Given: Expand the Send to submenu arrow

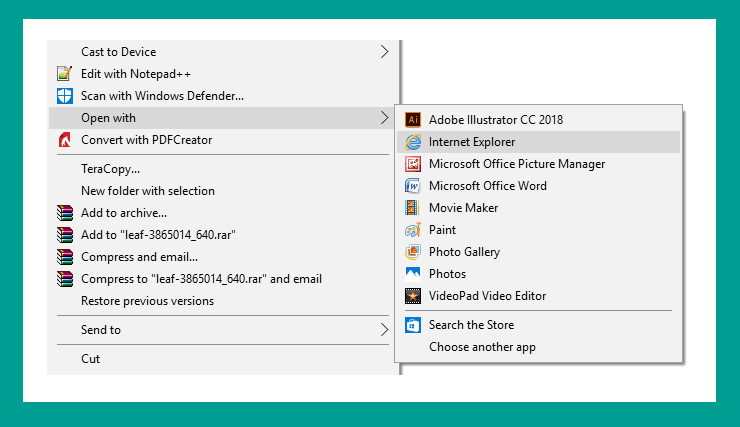Looking at the screenshot, I should coord(385,329).
